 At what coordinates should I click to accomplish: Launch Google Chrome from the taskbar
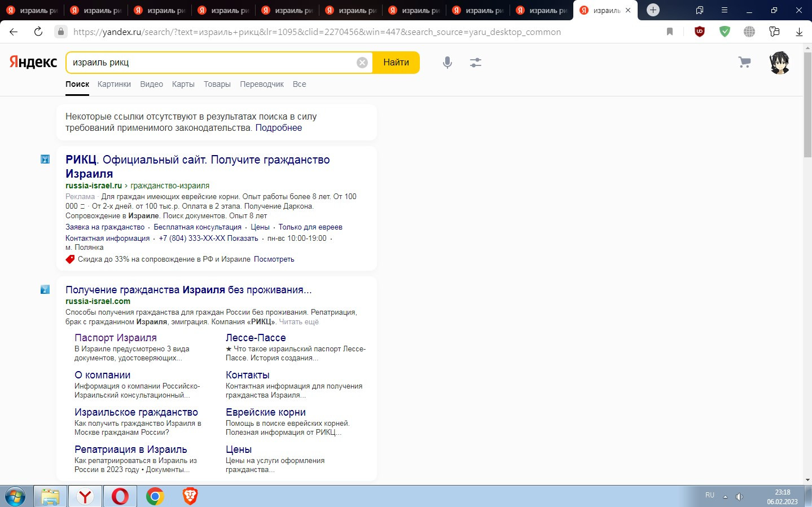(x=155, y=497)
